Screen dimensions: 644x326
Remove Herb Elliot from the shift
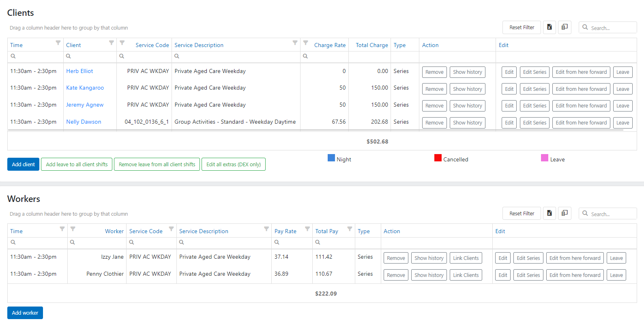coord(434,72)
